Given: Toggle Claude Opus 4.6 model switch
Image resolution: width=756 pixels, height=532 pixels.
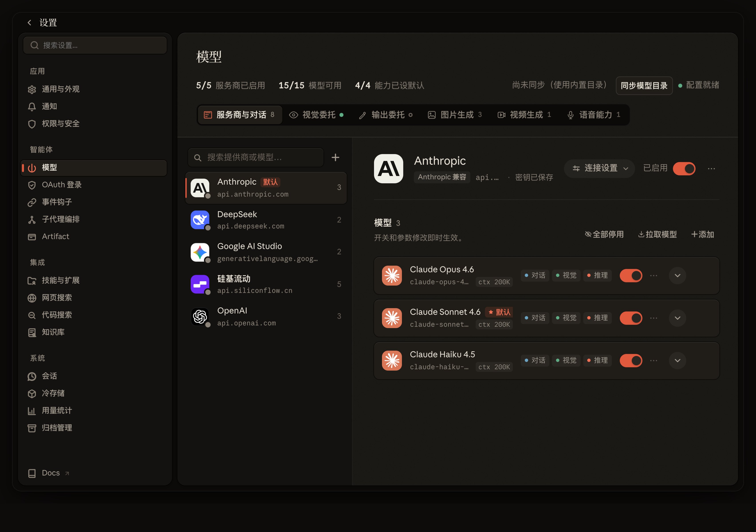Looking at the screenshot, I should point(631,276).
